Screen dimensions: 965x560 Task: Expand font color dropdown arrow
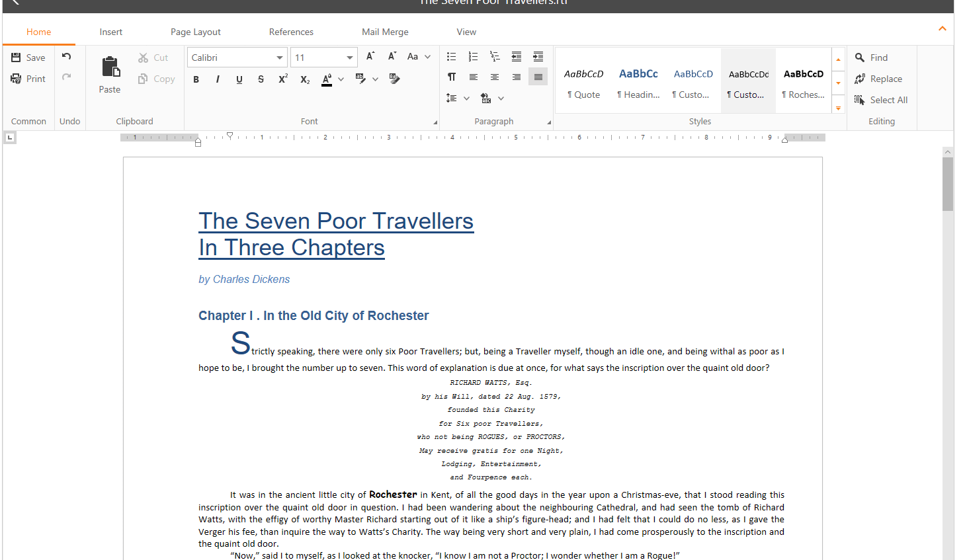pyautogui.click(x=341, y=79)
